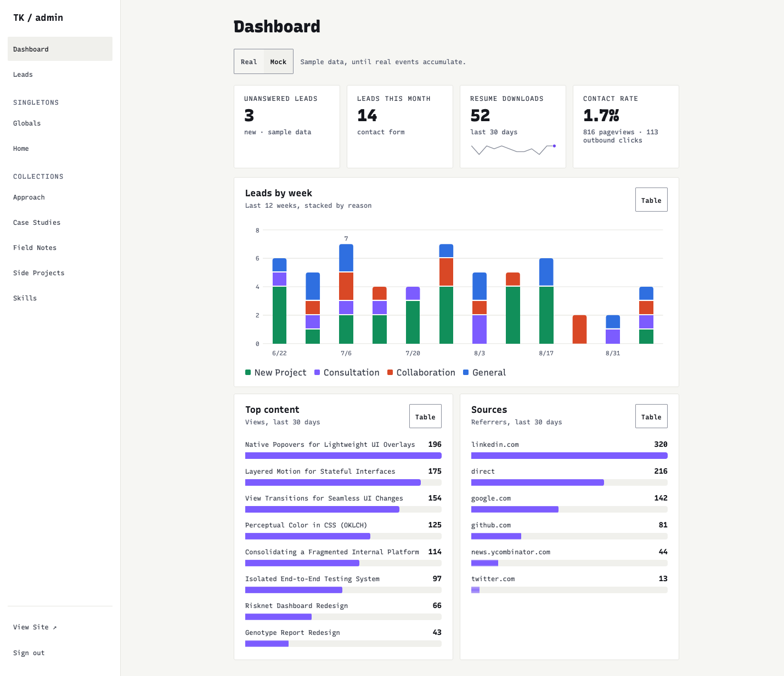Go to Leads in the sidebar
The height and width of the screenshot is (676, 784).
coord(60,74)
